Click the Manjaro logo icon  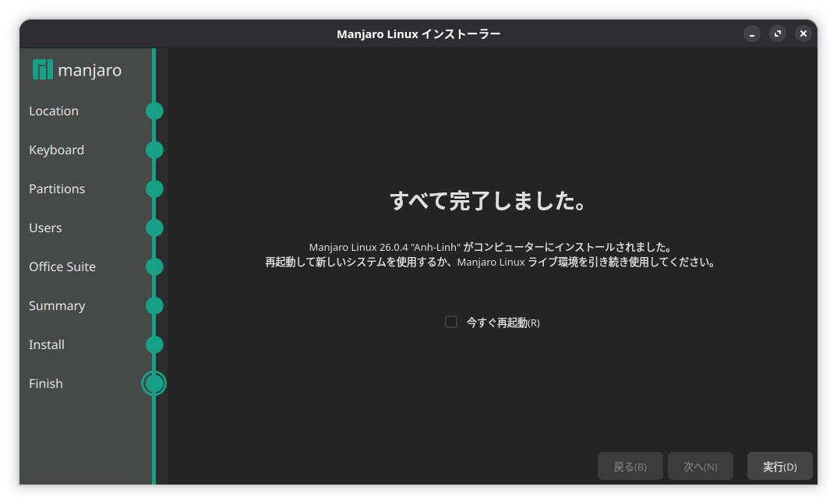[43, 69]
